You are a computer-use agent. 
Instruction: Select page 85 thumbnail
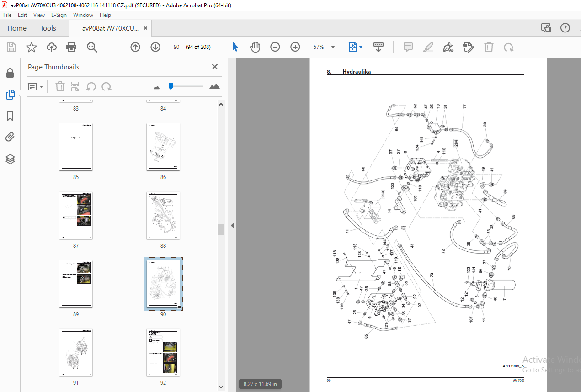tap(76, 147)
